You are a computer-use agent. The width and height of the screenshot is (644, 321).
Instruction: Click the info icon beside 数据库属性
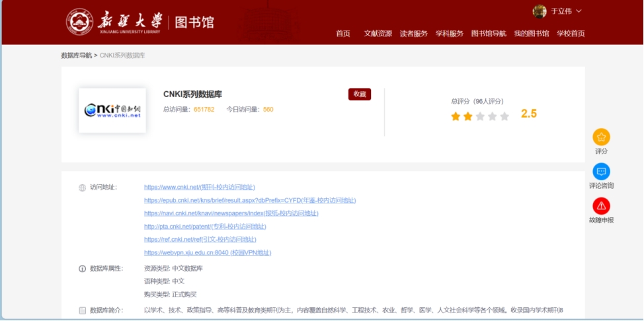pyautogui.click(x=82, y=269)
